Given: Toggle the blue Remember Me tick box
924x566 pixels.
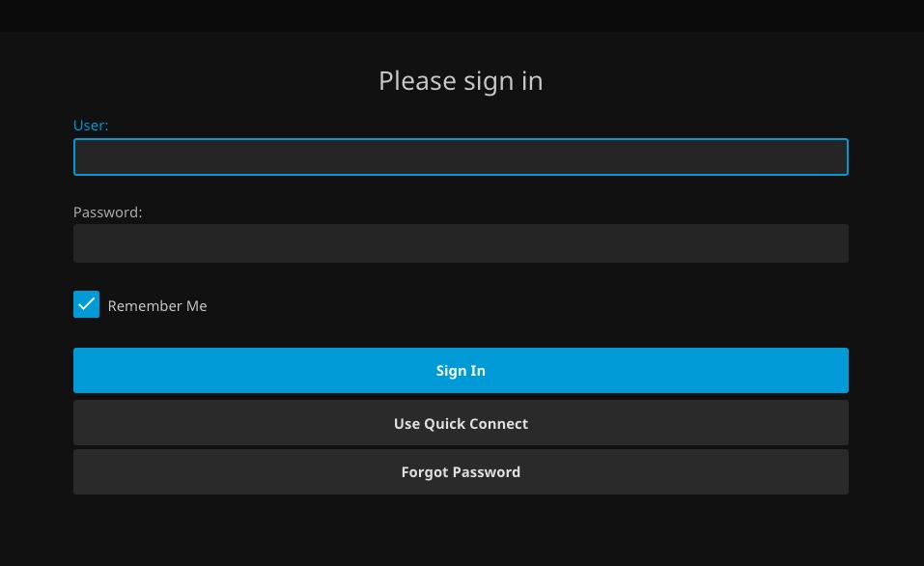Looking at the screenshot, I should pyautogui.click(x=86, y=305).
